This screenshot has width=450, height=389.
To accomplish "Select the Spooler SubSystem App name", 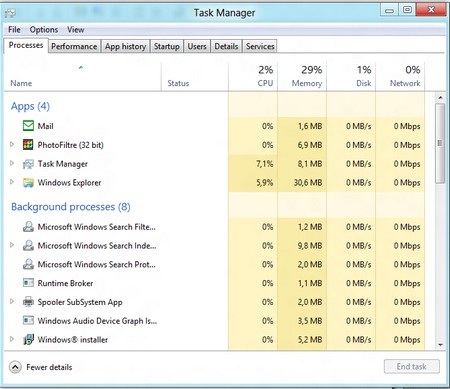I will coord(80,302).
